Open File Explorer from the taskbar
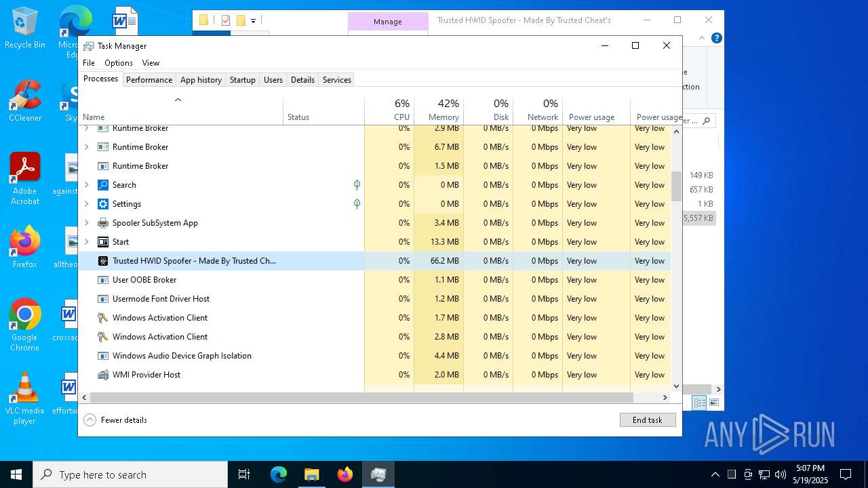868x488 pixels. [x=311, y=474]
